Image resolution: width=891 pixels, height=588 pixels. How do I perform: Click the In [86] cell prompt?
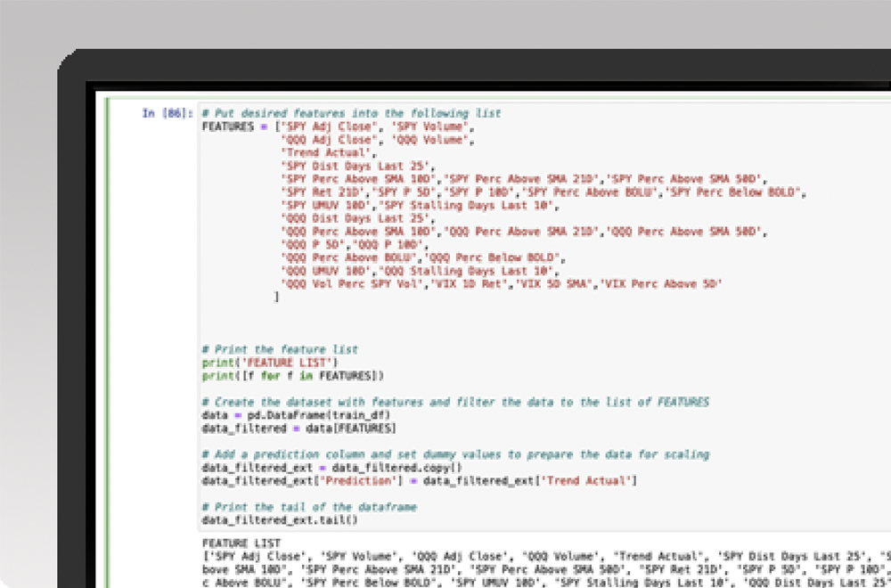point(168,113)
